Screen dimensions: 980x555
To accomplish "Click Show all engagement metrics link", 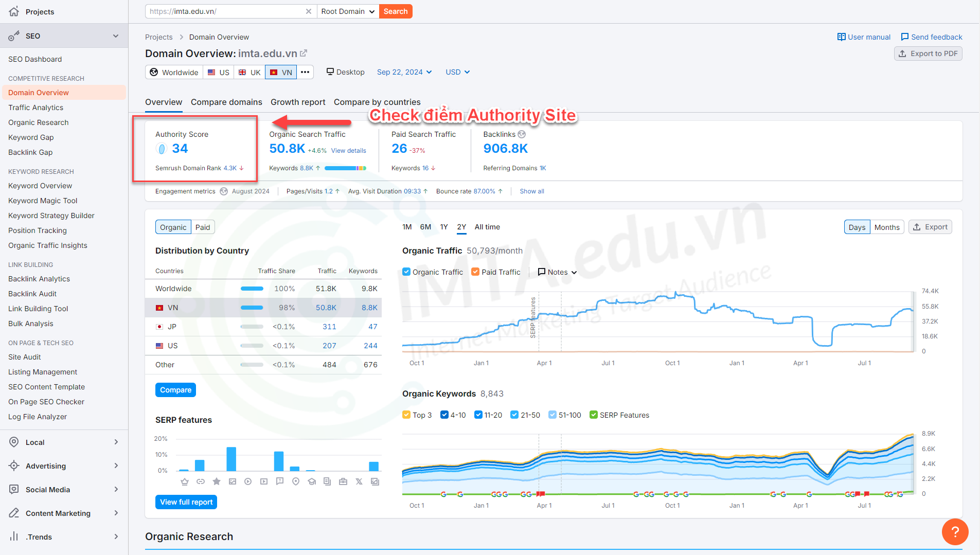I will 532,191.
